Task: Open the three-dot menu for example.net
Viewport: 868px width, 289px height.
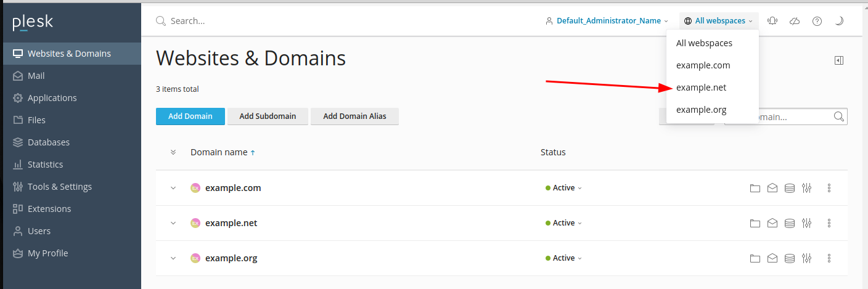Action: (829, 223)
